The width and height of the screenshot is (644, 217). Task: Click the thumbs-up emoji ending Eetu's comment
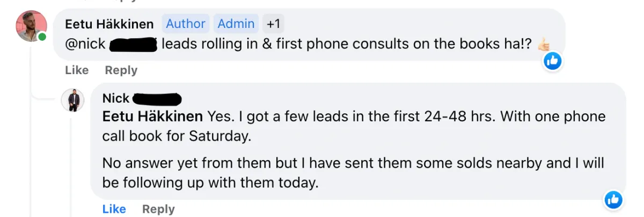pos(544,44)
